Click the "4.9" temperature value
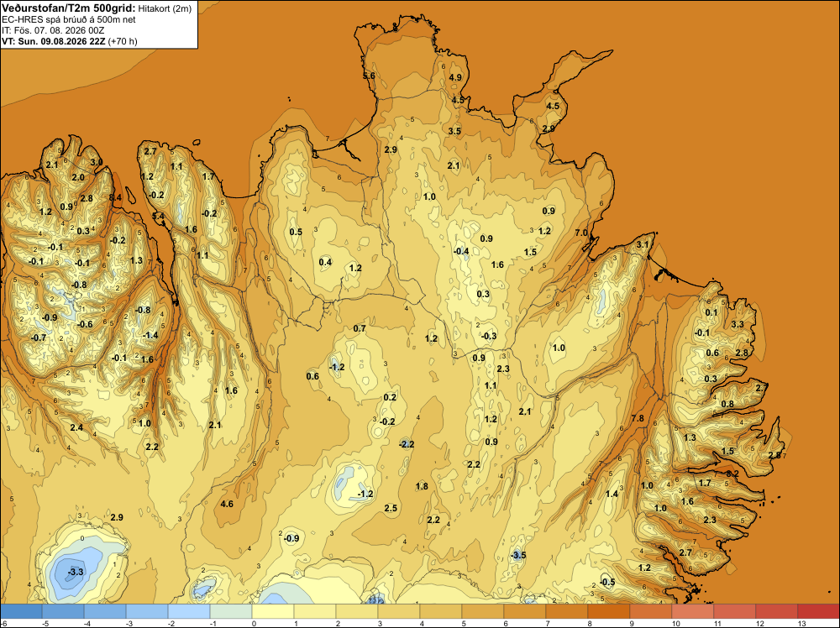This screenshot has height=628, width=840. pos(455,77)
